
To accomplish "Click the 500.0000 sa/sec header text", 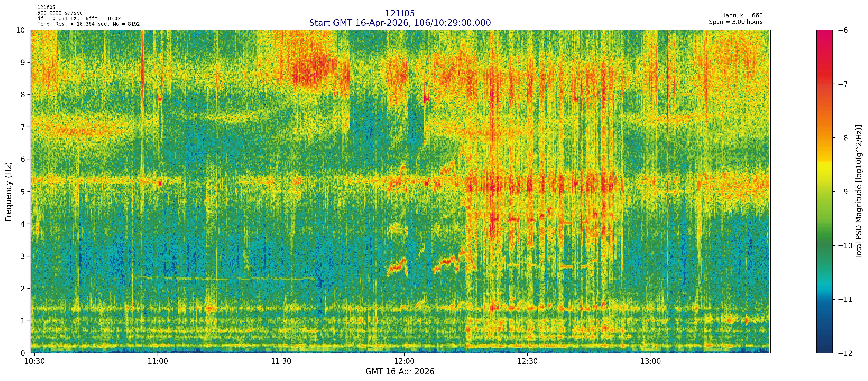I will click(x=60, y=13).
